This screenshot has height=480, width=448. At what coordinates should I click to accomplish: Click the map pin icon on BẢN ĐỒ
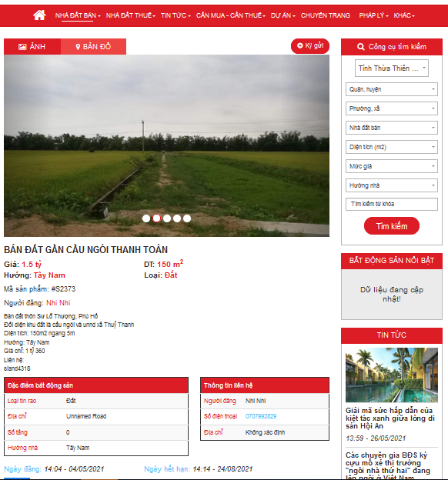click(78, 47)
